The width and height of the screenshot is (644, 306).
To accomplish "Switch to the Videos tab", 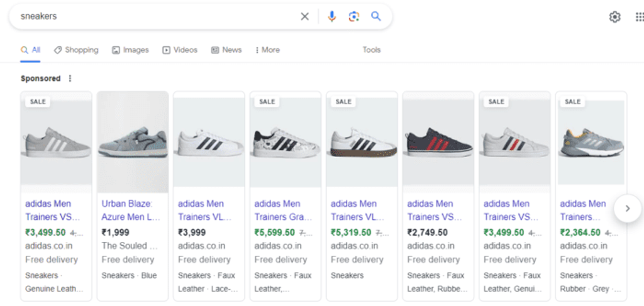I will [180, 50].
